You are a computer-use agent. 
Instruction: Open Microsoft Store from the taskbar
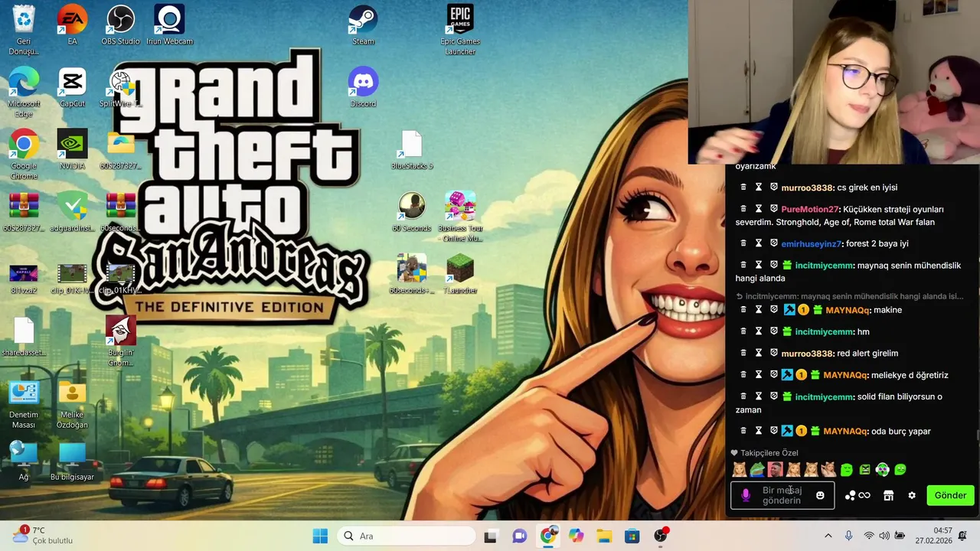pos(632,536)
